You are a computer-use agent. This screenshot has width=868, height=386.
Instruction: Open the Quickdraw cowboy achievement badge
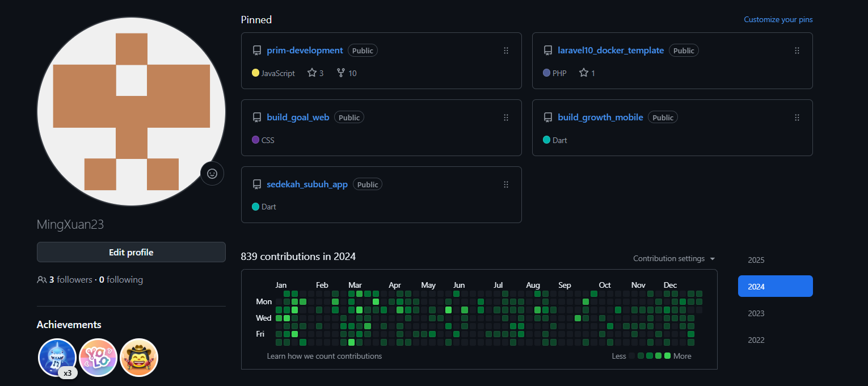point(139,358)
